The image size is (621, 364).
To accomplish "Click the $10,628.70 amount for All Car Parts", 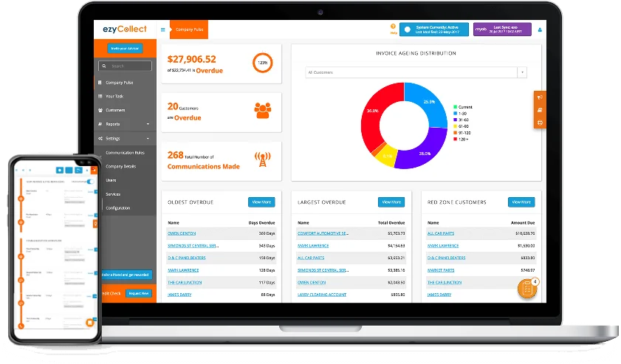I will pyautogui.click(x=525, y=233).
